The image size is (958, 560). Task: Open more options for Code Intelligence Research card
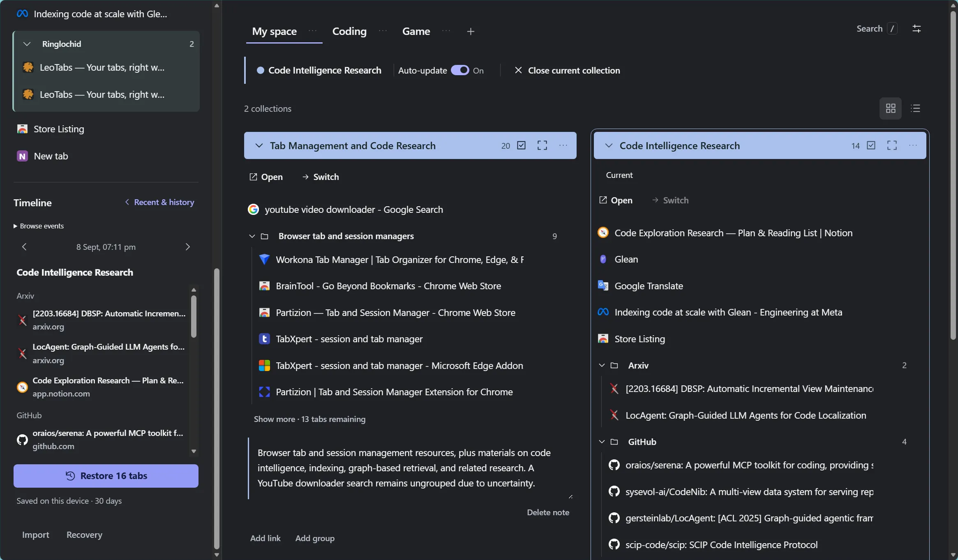tap(913, 145)
